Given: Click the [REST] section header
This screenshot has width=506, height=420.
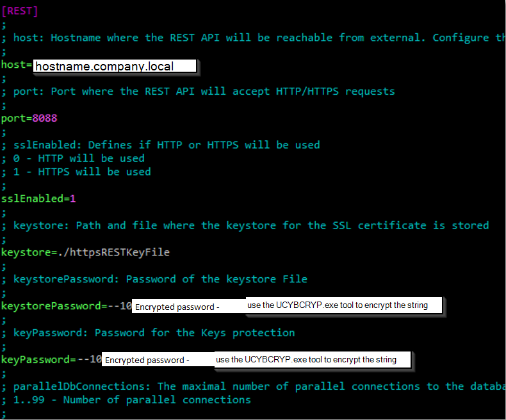Looking at the screenshot, I should [x=20, y=11].
